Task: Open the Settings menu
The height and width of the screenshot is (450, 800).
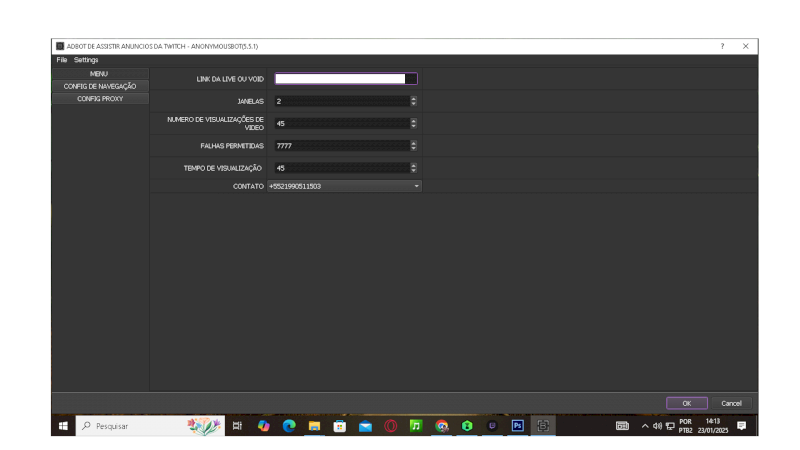Action: (86, 60)
